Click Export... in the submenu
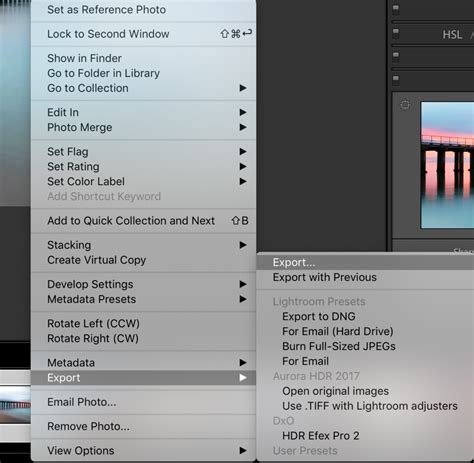474x463 pixels. point(365,262)
